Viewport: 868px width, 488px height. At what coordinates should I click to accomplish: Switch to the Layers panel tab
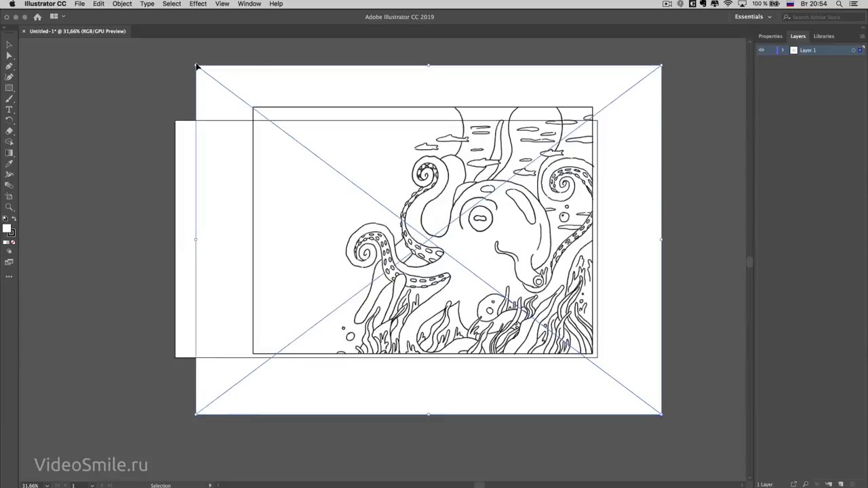click(797, 36)
